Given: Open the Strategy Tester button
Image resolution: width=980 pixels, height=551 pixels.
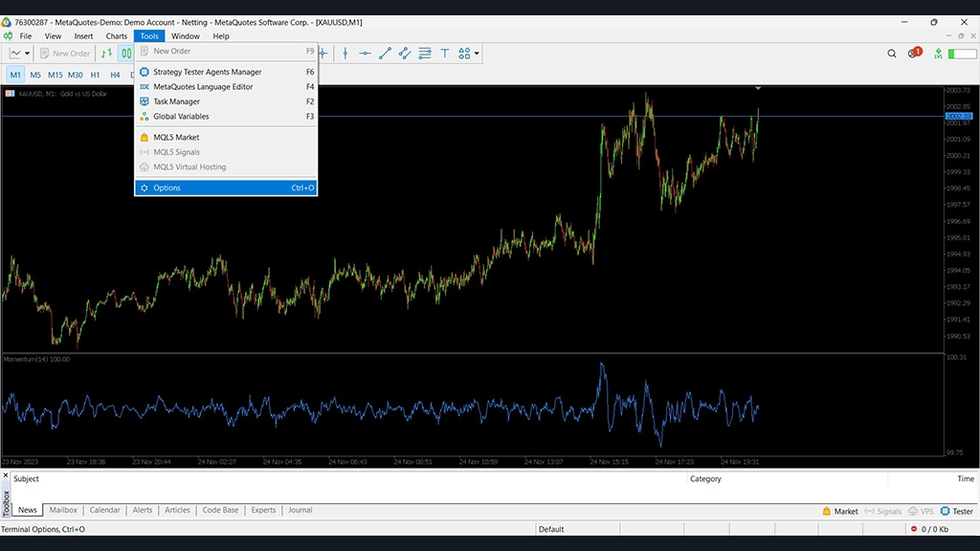Looking at the screenshot, I should point(957,511).
